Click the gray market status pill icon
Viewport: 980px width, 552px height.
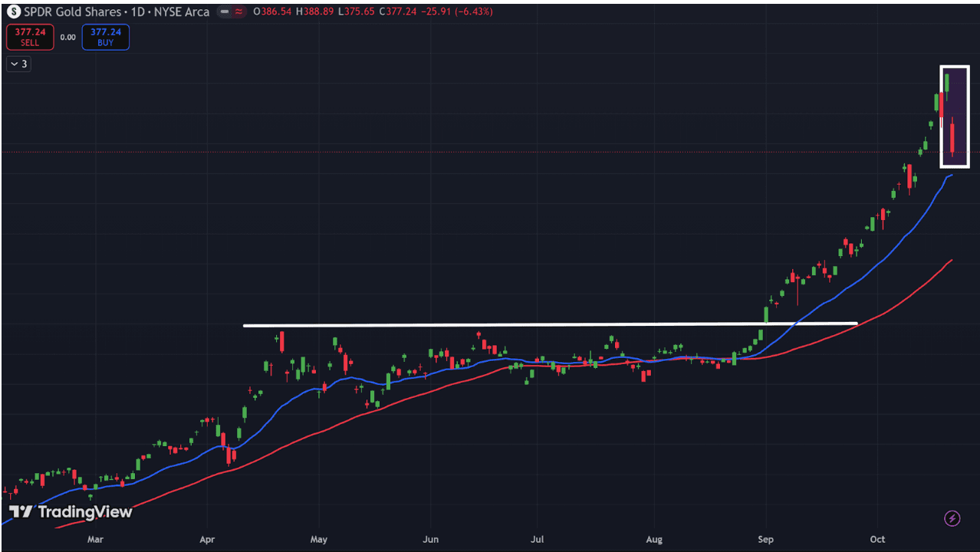pyautogui.click(x=224, y=12)
